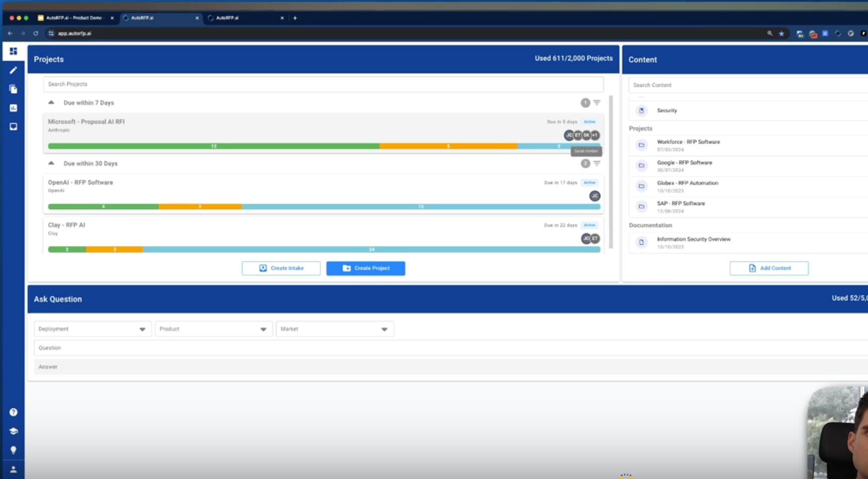The width and height of the screenshot is (868, 479).
Task: Click the Used 611/2,000 Projects counter
Action: pyautogui.click(x=574, y=58)
